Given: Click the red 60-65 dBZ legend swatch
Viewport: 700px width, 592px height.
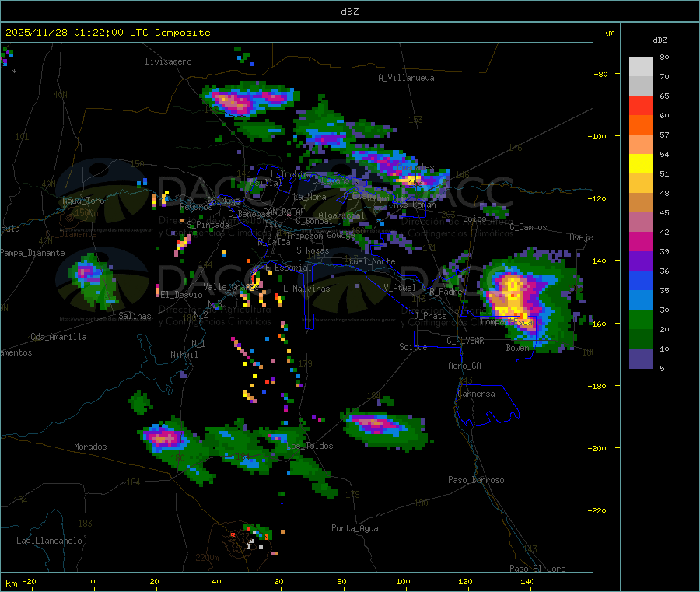Looking at the screenshot, I should [x=641, y=105].
